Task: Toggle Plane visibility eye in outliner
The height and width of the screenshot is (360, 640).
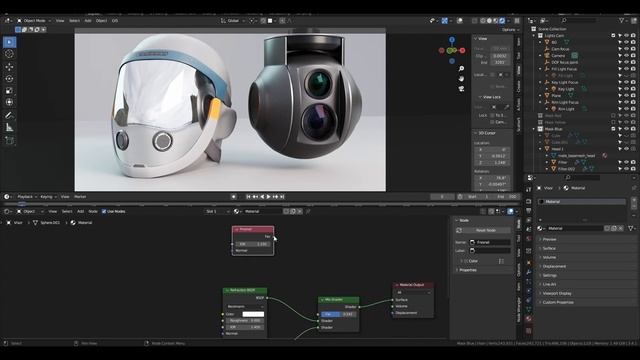Action: [x=627, y=96]
